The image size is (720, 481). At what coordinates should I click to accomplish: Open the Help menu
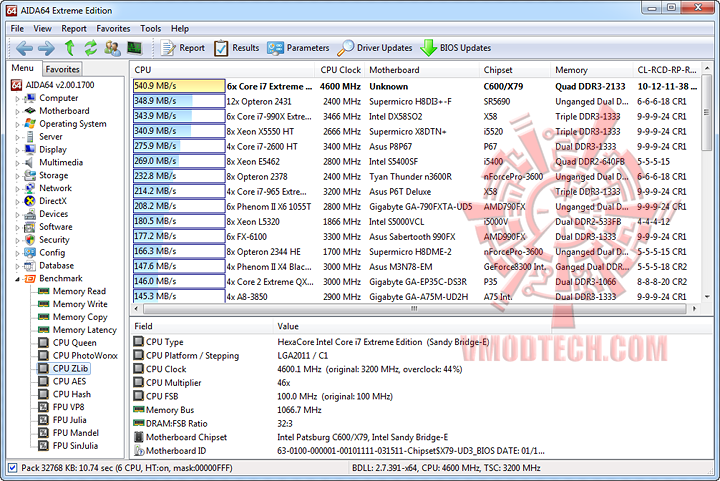tap(180, 28)
